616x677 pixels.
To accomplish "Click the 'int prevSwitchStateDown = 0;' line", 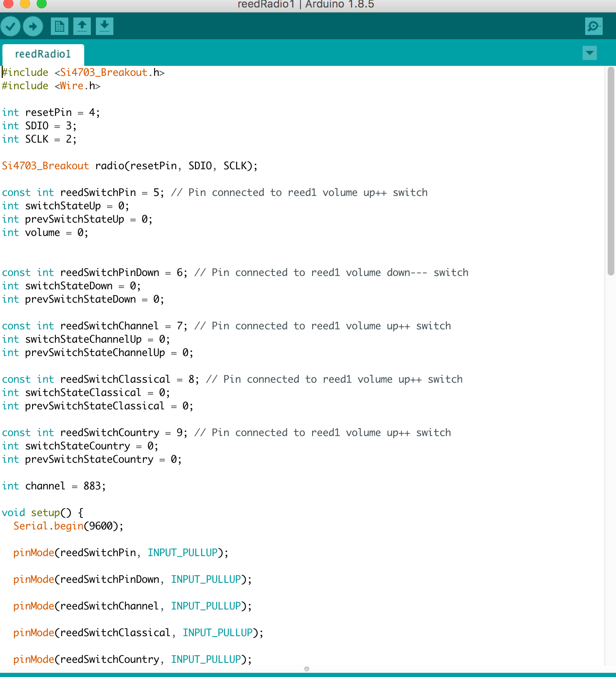I will pos(83,299).
